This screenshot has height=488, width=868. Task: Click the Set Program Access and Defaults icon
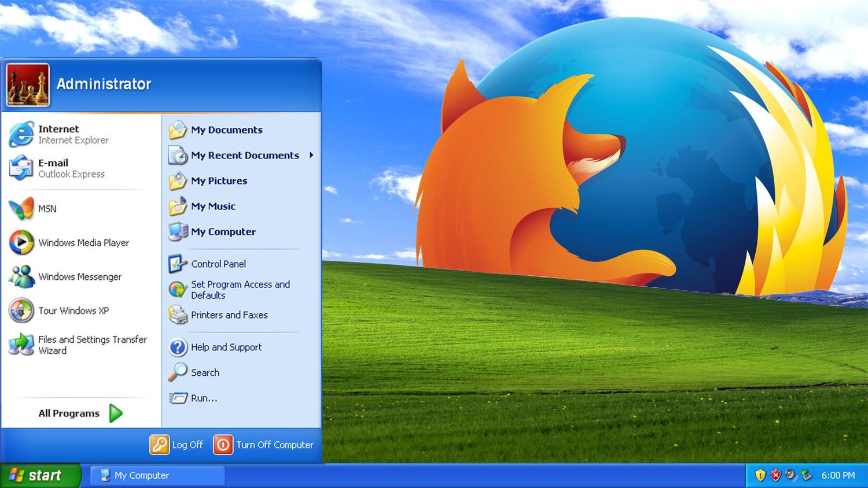178,289
